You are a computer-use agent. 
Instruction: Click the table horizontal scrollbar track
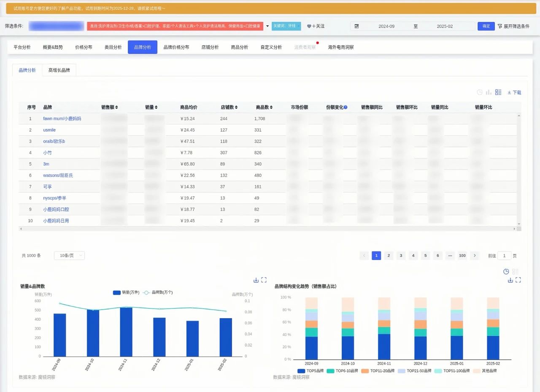267,229
